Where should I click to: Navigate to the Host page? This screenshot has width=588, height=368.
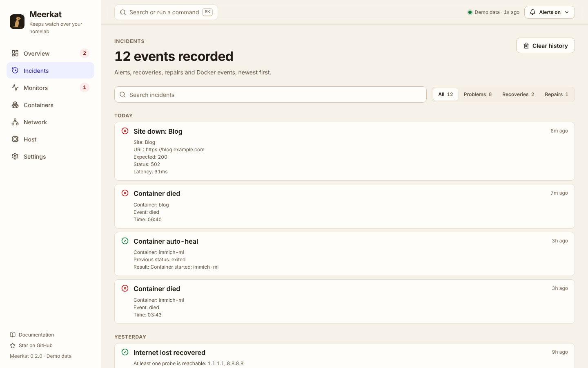tap(50, 139)
